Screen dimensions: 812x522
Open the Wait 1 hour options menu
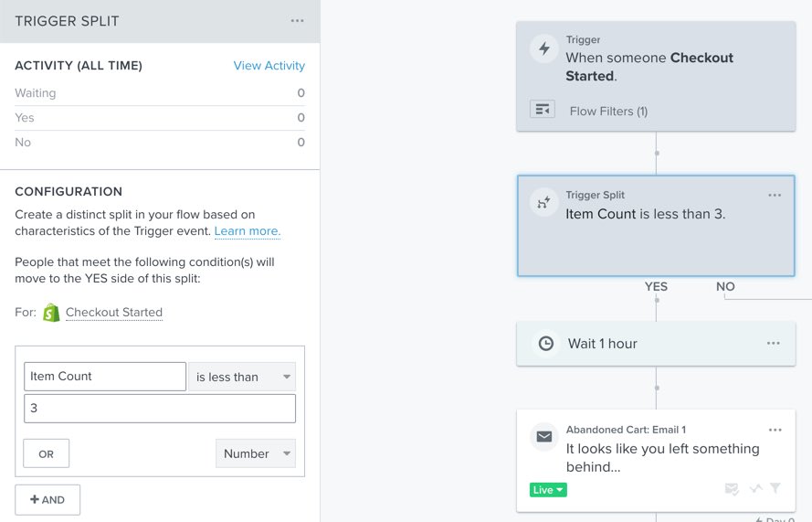(773, 344)
